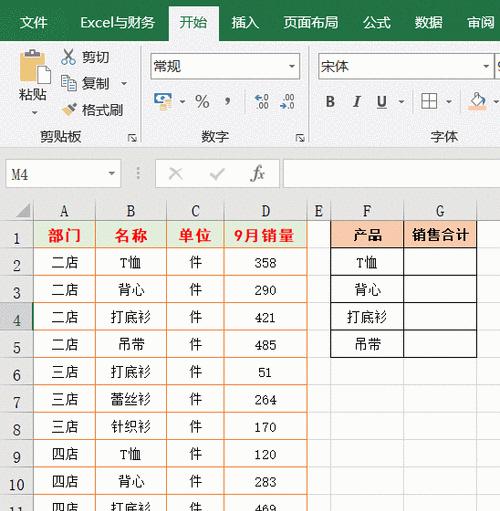Expand accounting format options arrow
500x511 pixels.
coord(182,101)
